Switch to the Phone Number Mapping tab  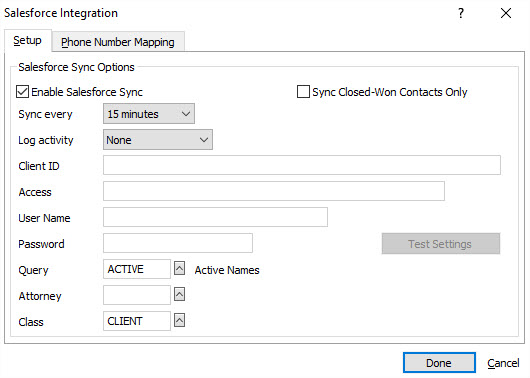click(118, 42)
